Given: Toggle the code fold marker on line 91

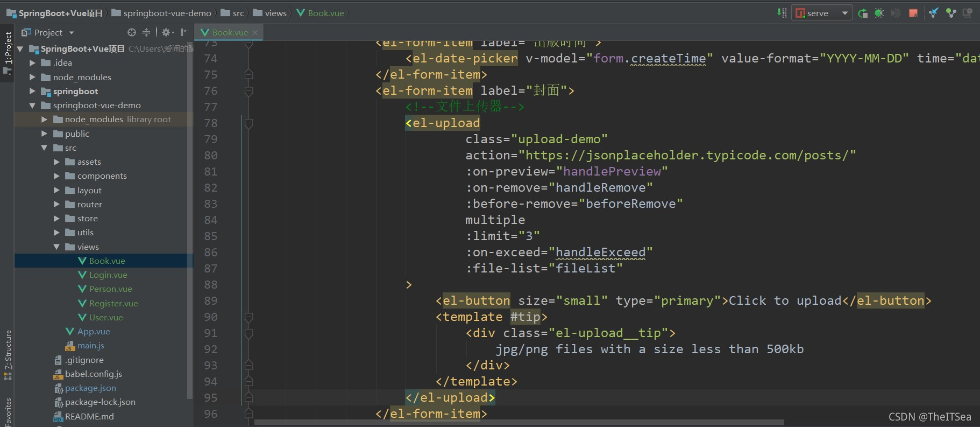Looking at the screenshot, I should click(248, 333).
